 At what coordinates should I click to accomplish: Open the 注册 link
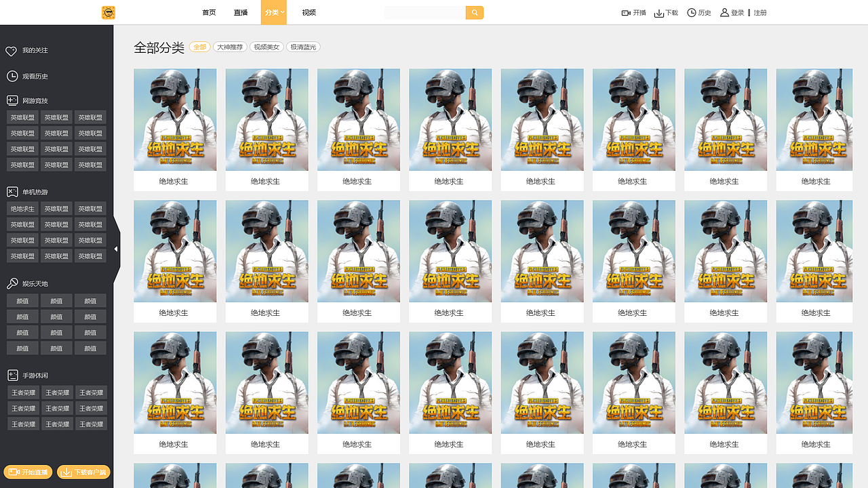(760, 13)
